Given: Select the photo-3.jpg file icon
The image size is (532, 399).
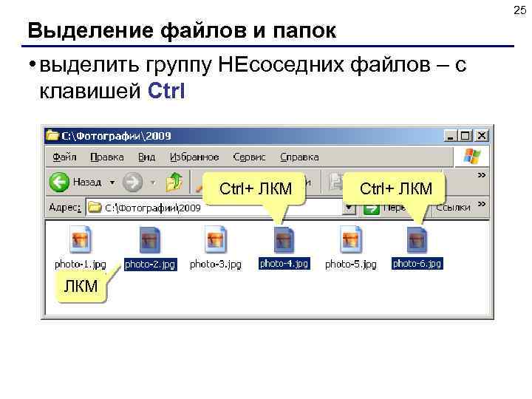Looking at the screenshot, I should point(216,240).
